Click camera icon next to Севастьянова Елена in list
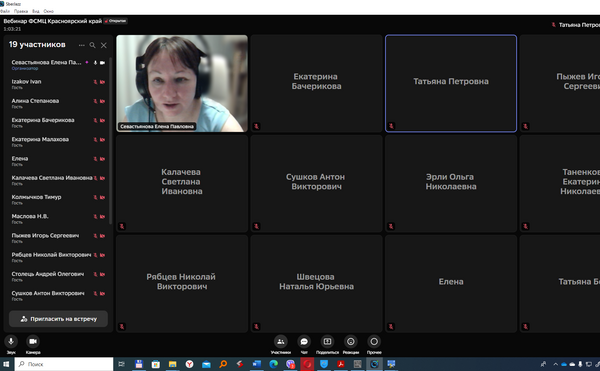This screenshot has width=600, height=371. [x=102, y=63]
